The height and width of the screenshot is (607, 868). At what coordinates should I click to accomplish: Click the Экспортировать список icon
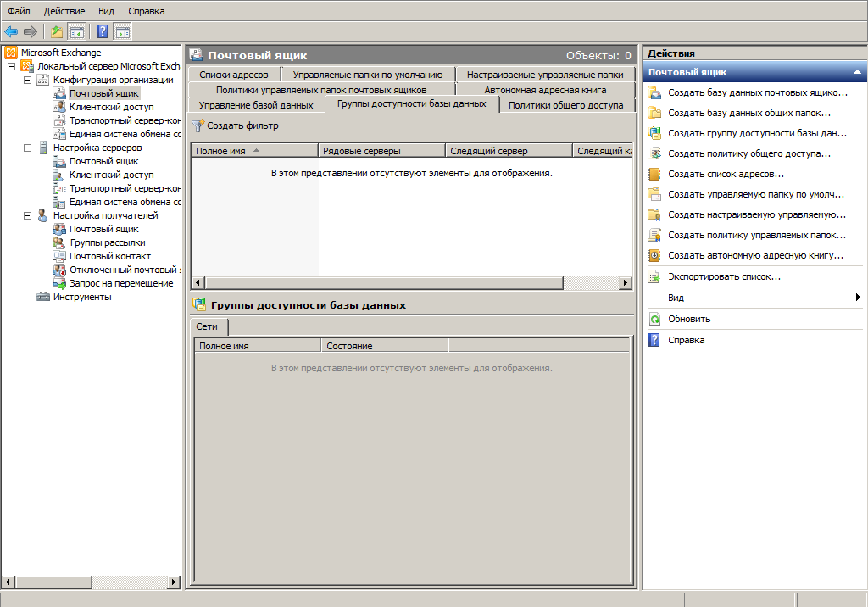(x=655, y=276)
